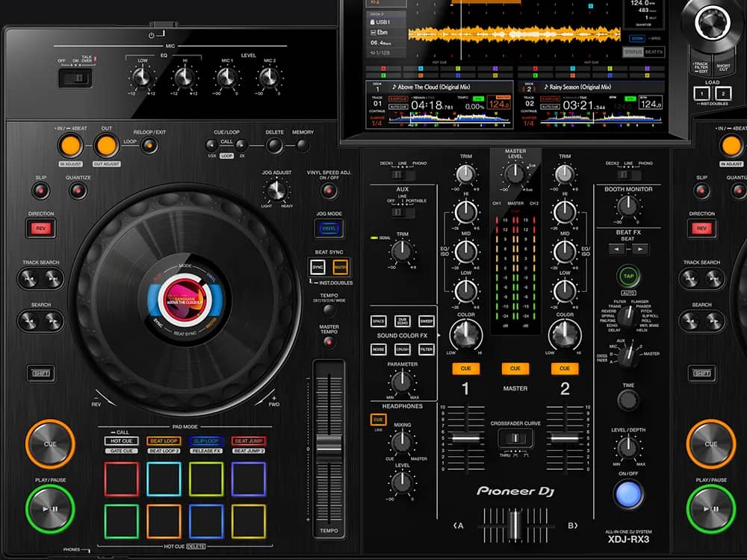Select HOT CUE pad mode
The height and width of the screenshot is (560, 747).
point(122,441)
